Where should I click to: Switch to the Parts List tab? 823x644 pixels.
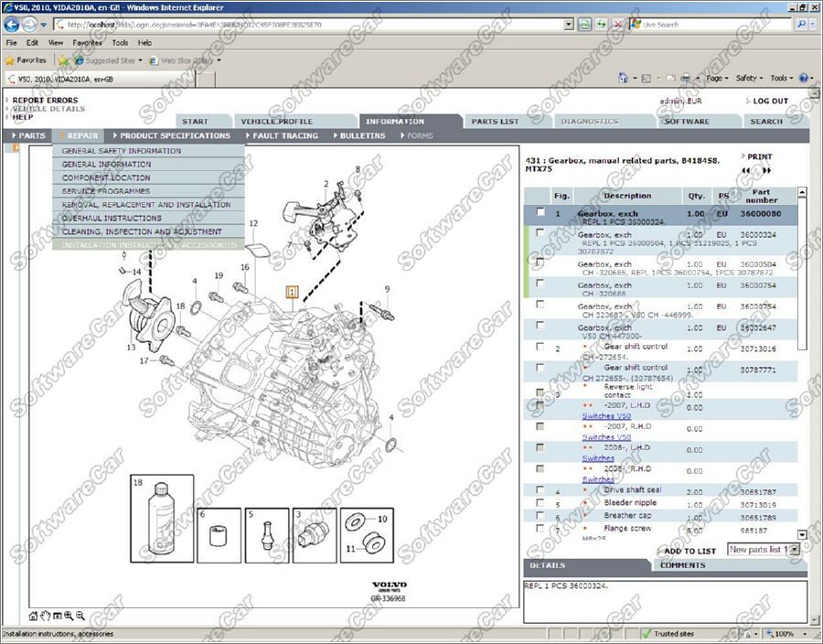495,121
